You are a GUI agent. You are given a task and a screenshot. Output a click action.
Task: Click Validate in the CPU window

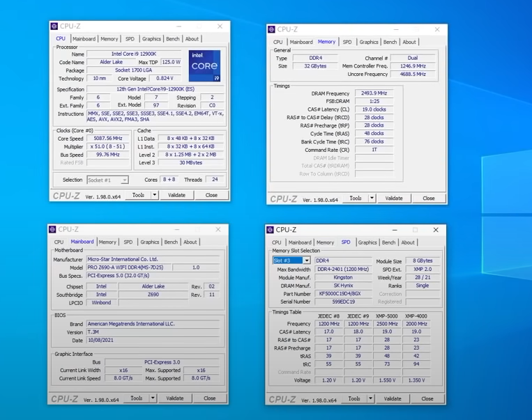pos(176,195)
